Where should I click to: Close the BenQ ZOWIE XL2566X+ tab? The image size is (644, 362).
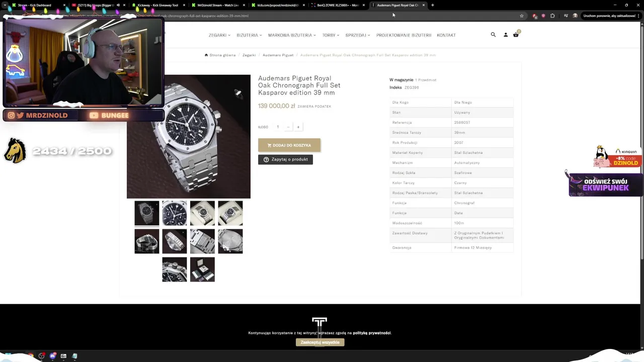[364, 5]
